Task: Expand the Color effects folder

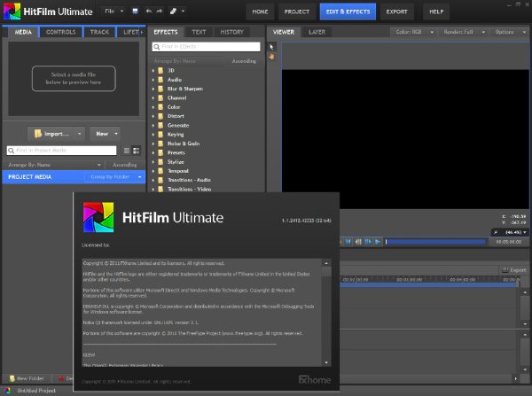Action: 153,107
